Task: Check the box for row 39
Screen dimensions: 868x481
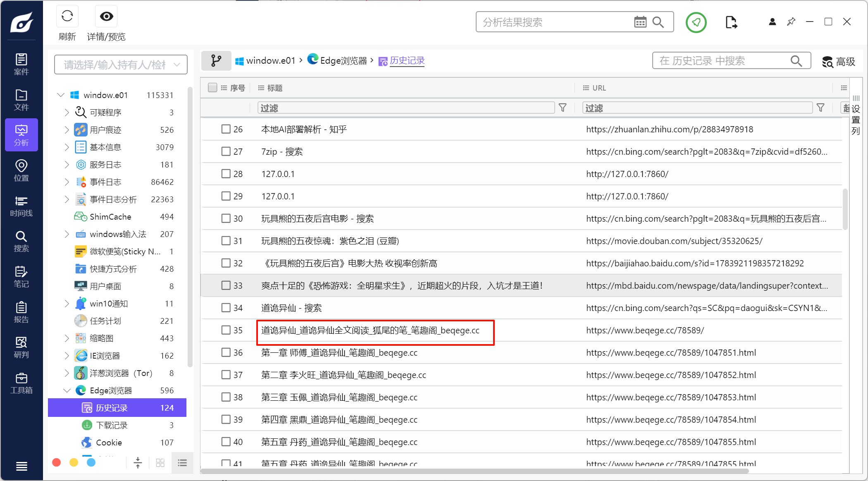Action: pyautogui.click(x=226, y=419)
